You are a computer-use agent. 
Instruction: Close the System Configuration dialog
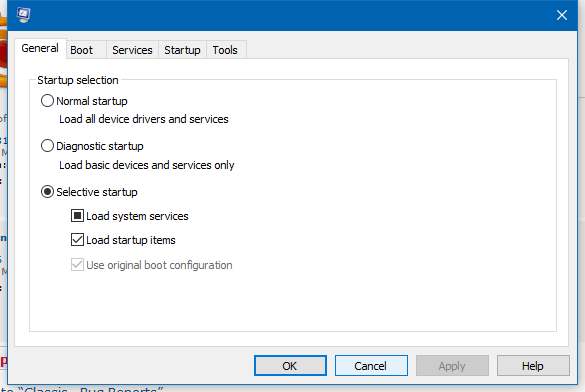pyautogui.click(x=561, y=15)
